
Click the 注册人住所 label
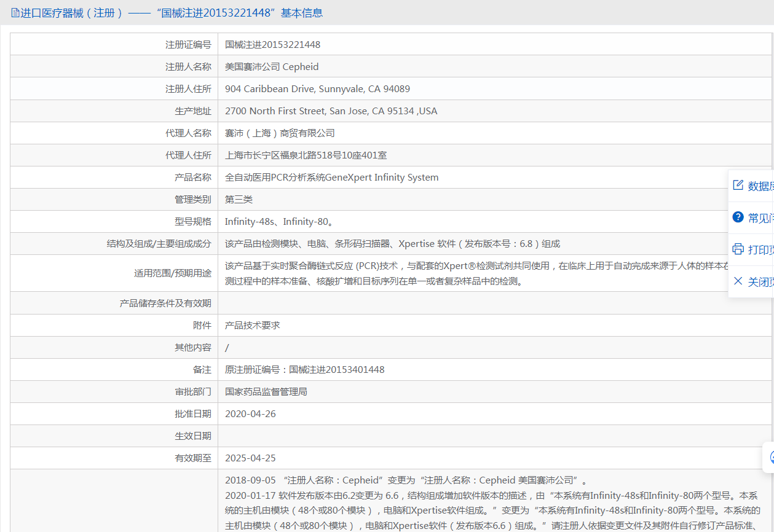pyautogui.click(x=188, y=89)
